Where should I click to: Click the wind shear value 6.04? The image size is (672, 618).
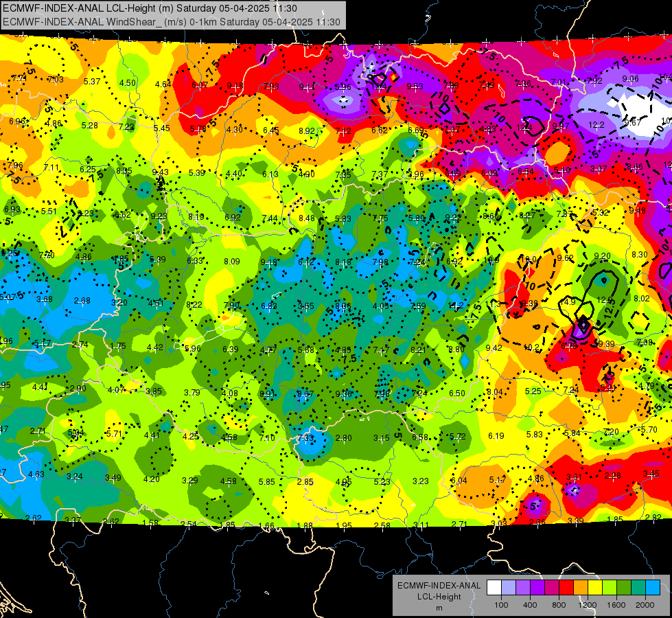[x=459, y=481]
